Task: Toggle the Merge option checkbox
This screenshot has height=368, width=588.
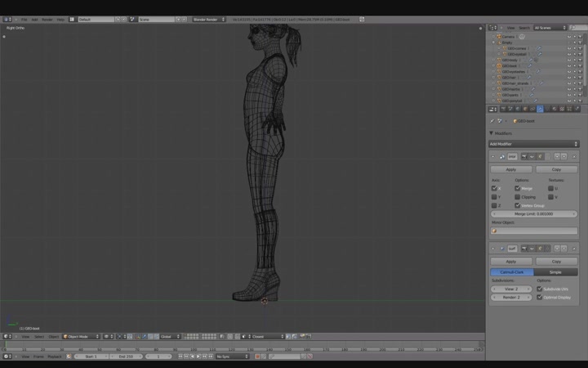Action: (x=518, y=188)
